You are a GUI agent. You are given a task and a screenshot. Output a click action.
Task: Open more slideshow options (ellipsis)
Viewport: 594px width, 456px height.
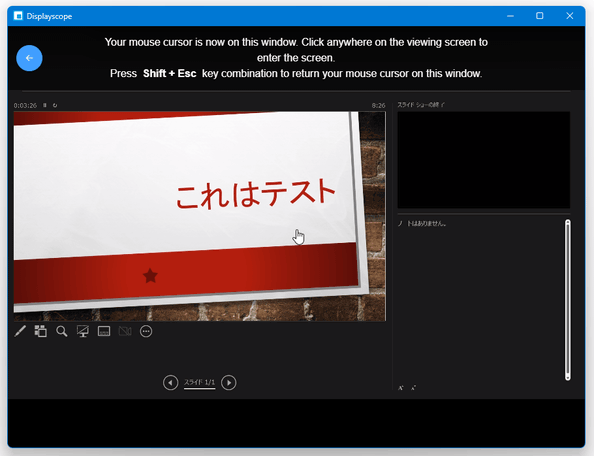click(146, 331)
